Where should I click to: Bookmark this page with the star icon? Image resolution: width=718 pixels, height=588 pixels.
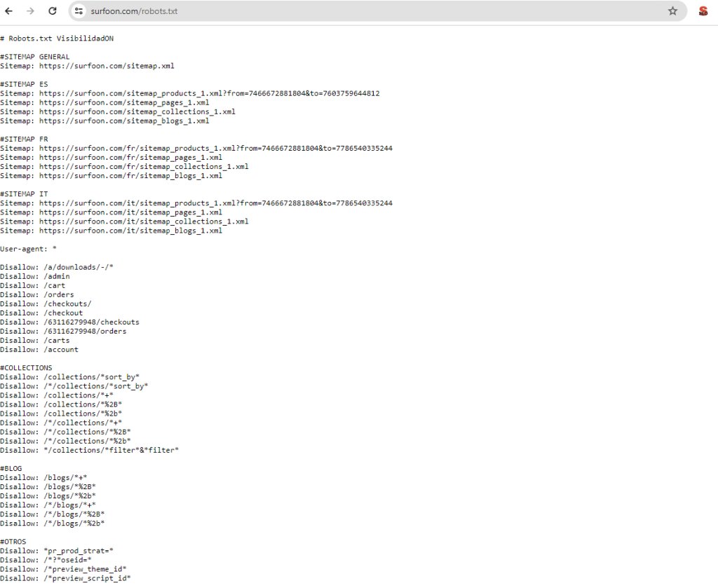coord(672,11)
